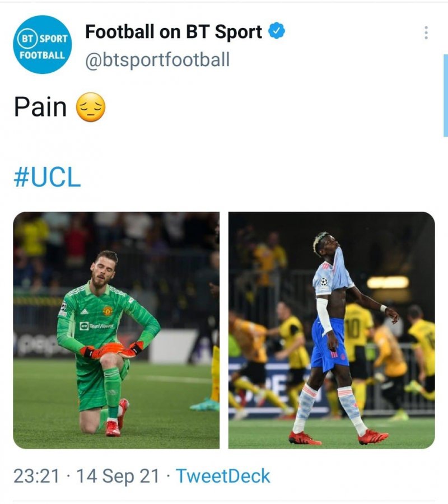
Task: Open the three-dot more options menu
Action: click(427, 32)
